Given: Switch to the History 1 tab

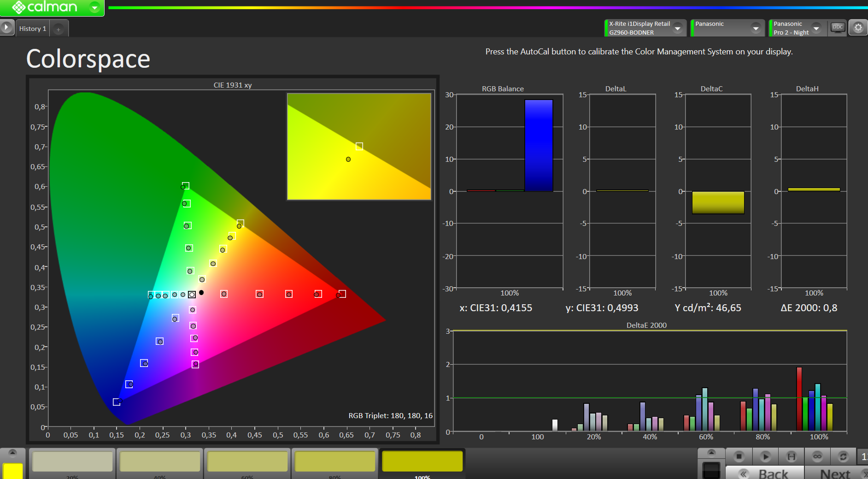Looking at the screenshot, I should tap(32, 29).
